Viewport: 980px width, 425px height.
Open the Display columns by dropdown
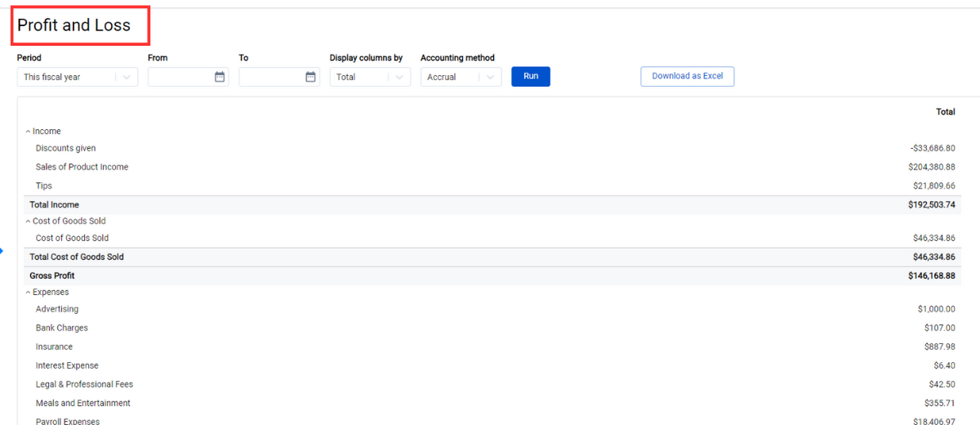(x=369, y=77)
